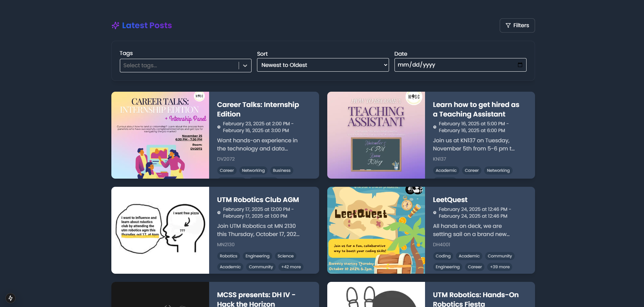Select the Community tag on LeetQuest card
Viewport: 644px width, 307px height.
coord(500,256)
